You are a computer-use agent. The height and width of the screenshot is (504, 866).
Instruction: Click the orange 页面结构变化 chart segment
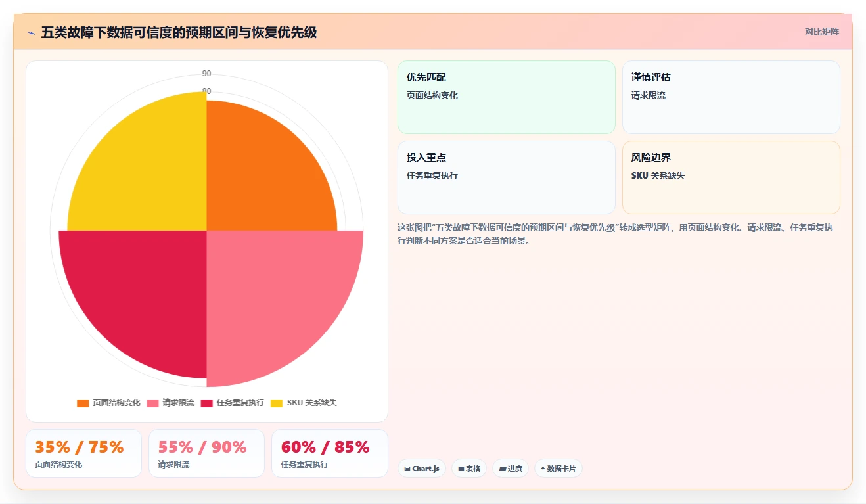263,174
